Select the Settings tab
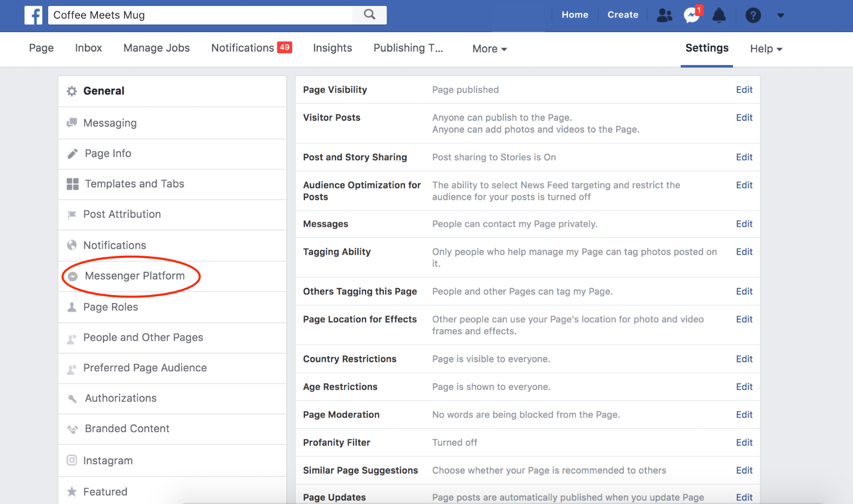Image resolution: width=853 pixels, height=504 pixels. tap(707, 48)
